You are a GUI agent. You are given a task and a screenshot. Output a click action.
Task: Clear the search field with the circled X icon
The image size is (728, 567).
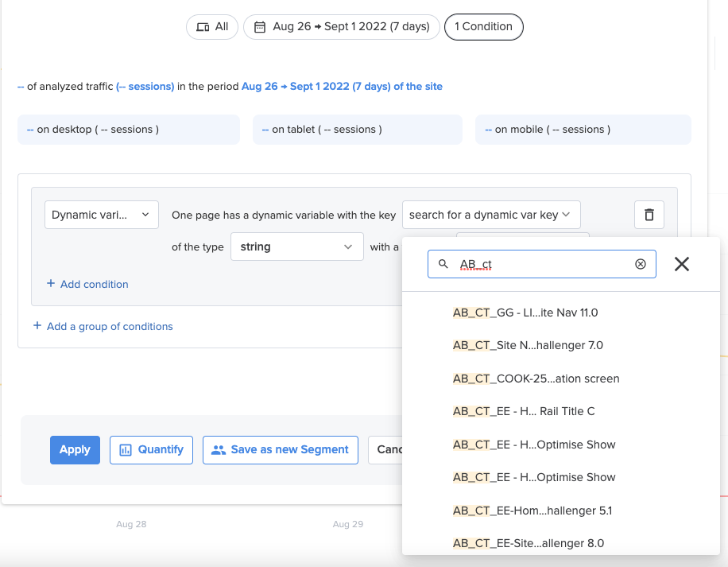[641, 264]
